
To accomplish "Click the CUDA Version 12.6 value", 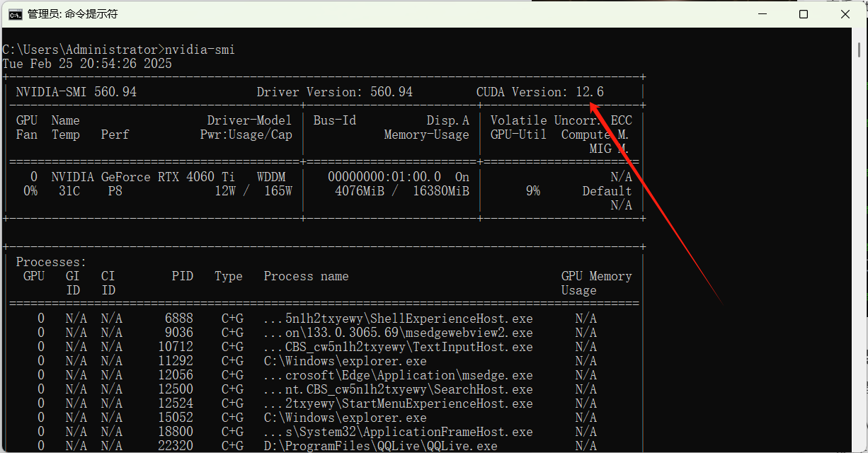I will (589, 92).
